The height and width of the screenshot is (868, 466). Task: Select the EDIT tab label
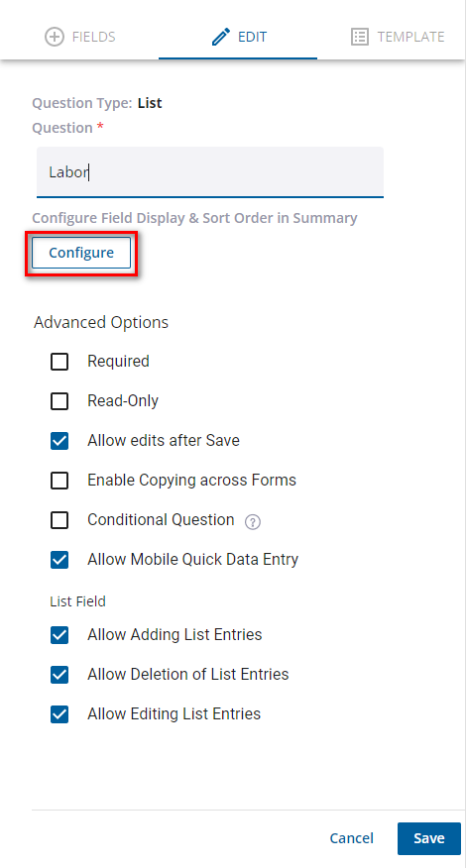(252, 37)
